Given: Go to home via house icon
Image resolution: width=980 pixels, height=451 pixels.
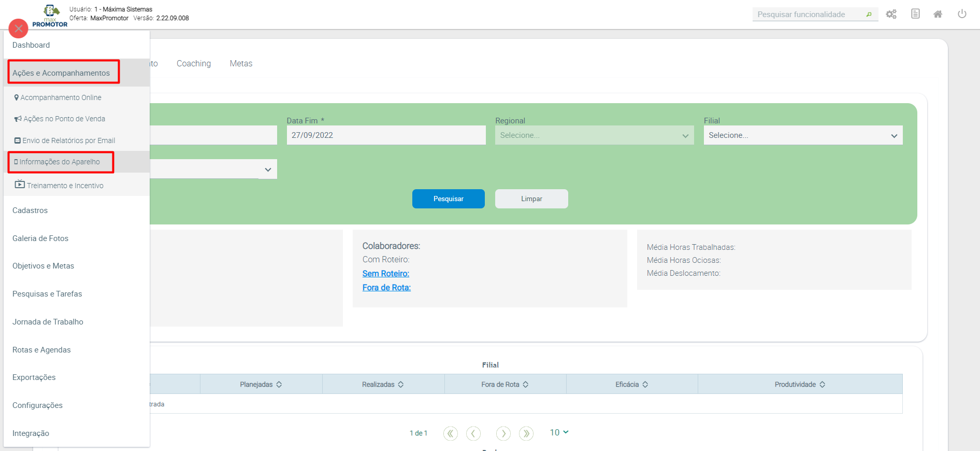Looking at the screenshot, I should pos(938,14).
